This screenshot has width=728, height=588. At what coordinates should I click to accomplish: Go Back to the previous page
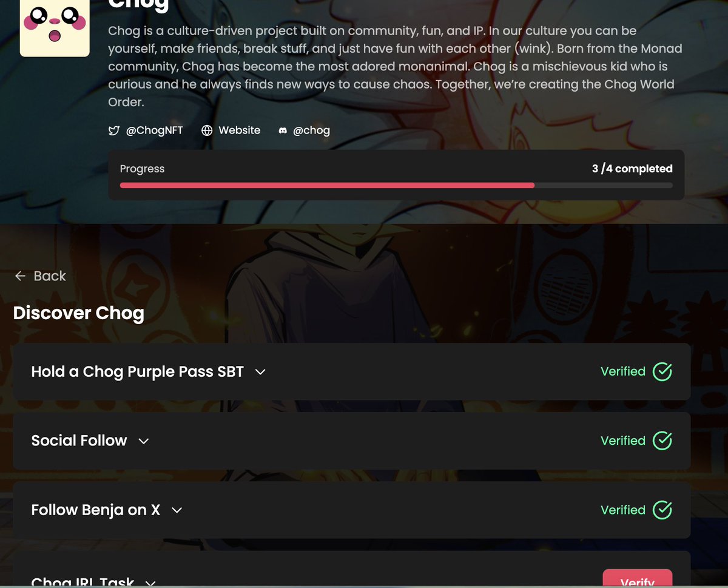pos(40,276)
